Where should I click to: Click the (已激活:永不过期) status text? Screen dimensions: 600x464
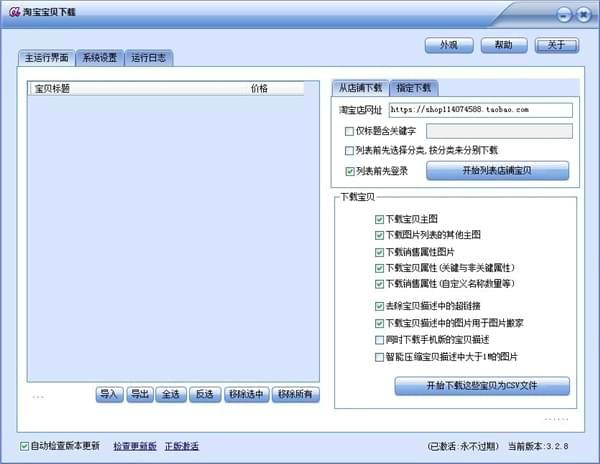click(x=463, y=446)
